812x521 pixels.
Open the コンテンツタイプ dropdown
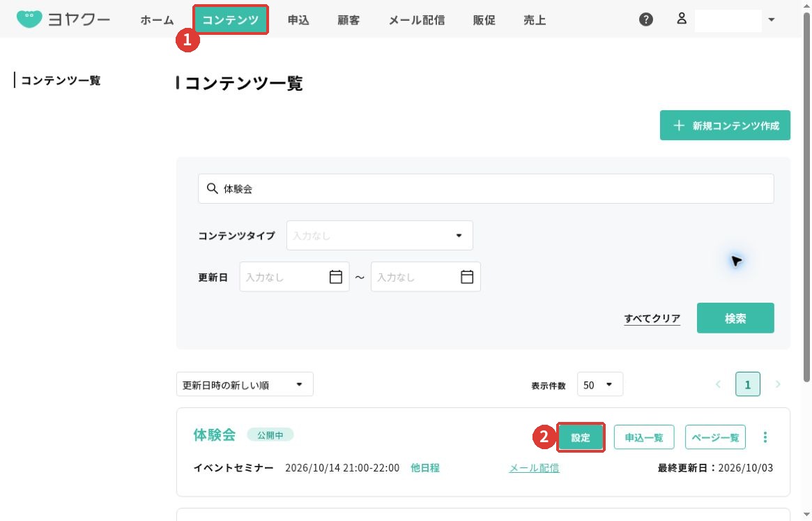(380, 235)
